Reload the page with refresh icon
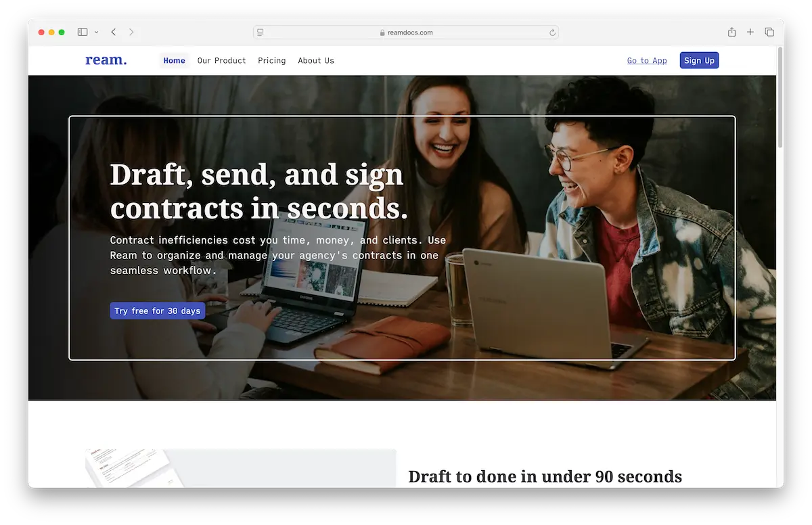Image resolution: width=812 pixels, height=525 pixels. point(552,32)
